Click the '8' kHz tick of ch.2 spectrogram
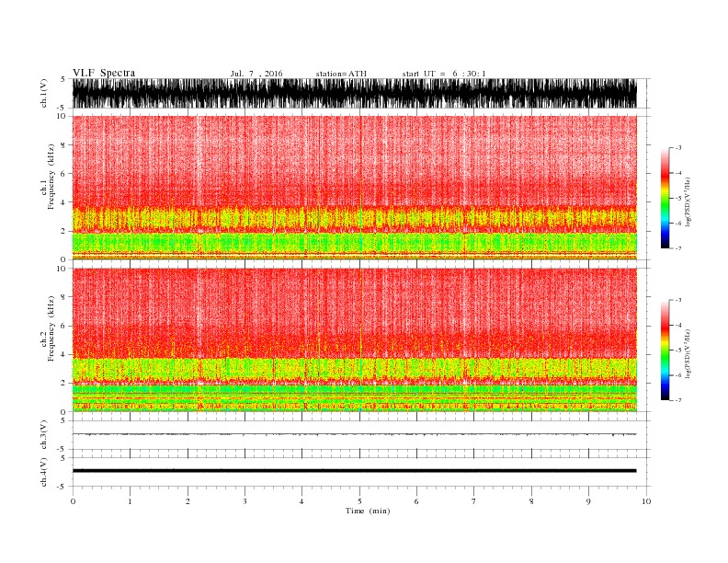 click(x=63, y=297)
